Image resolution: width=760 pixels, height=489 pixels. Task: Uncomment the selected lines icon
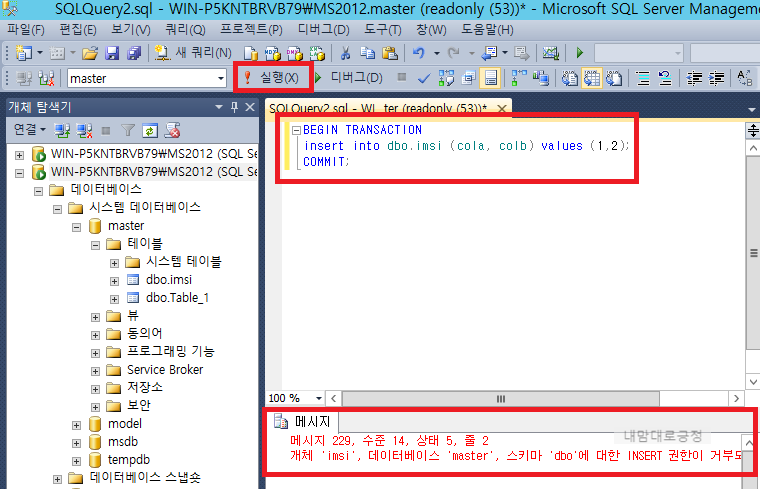click(665, 78)
